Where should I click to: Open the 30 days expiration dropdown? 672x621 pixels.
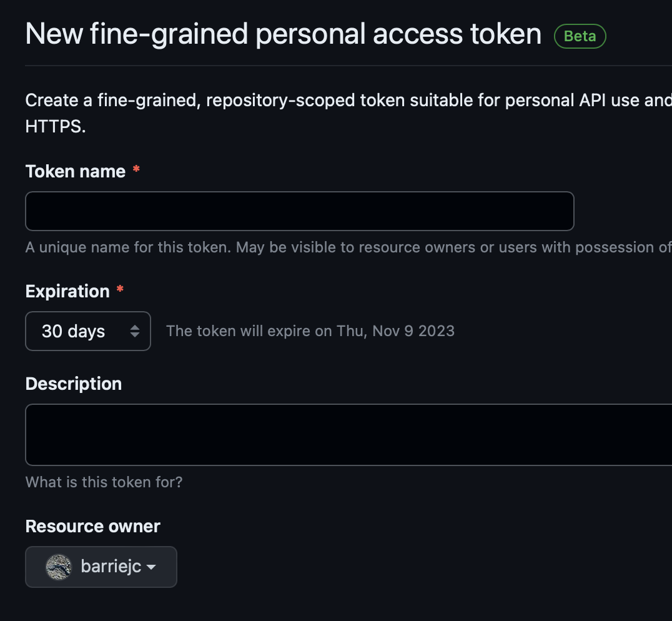[x=88, y=331]
